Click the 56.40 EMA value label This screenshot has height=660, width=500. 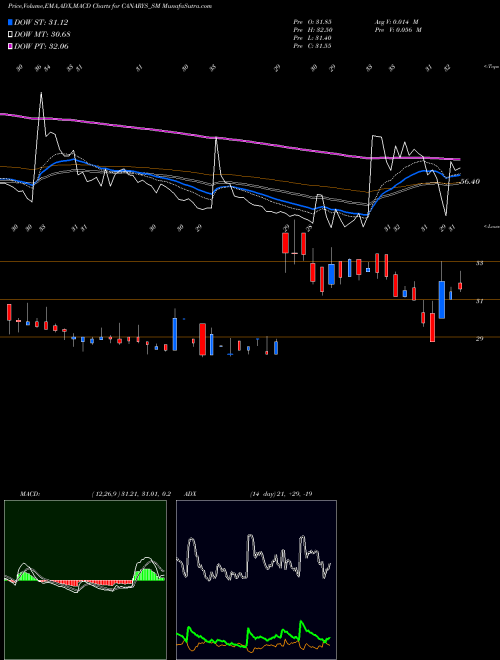[x=470, y=181]
